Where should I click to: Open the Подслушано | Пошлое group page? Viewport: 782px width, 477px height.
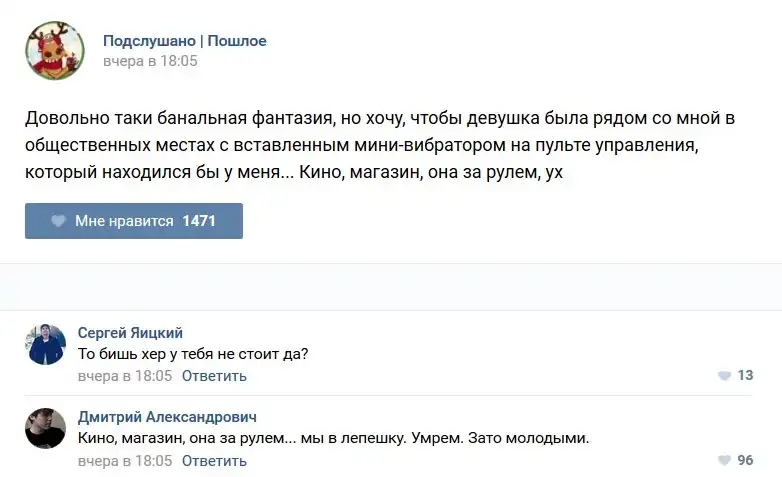tap(184, 41)
